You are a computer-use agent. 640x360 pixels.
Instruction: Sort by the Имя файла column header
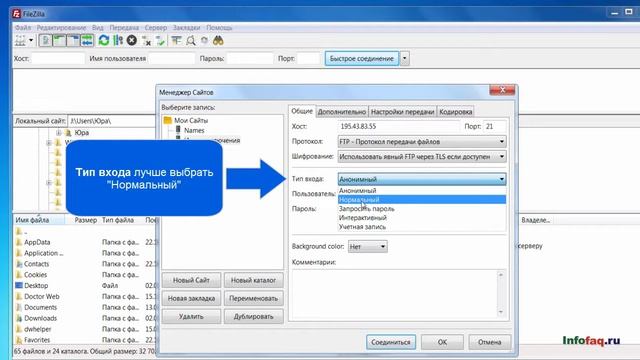(39, 220)
